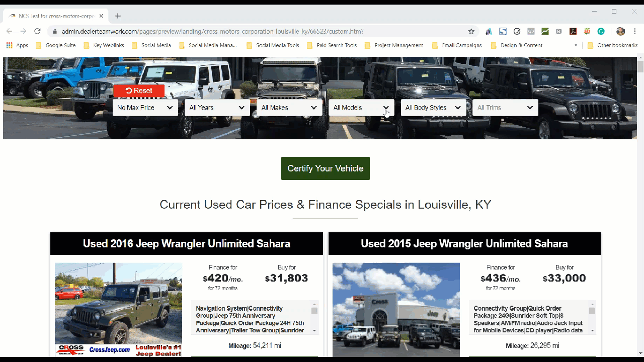Click the Certify Your Vehicle button
The height and width of the screenshot is (362, 644).
(325, 168)
